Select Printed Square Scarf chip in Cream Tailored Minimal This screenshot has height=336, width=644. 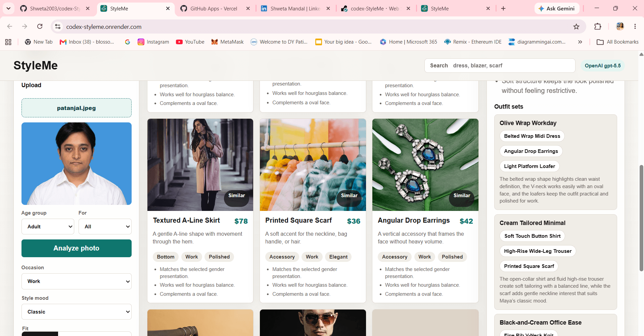529,266
